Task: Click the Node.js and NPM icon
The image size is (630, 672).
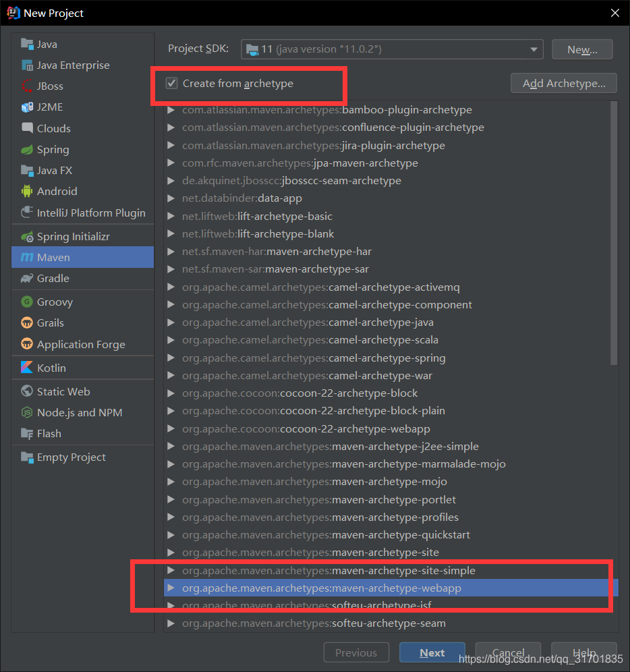Action: click(x=27, y=412)
